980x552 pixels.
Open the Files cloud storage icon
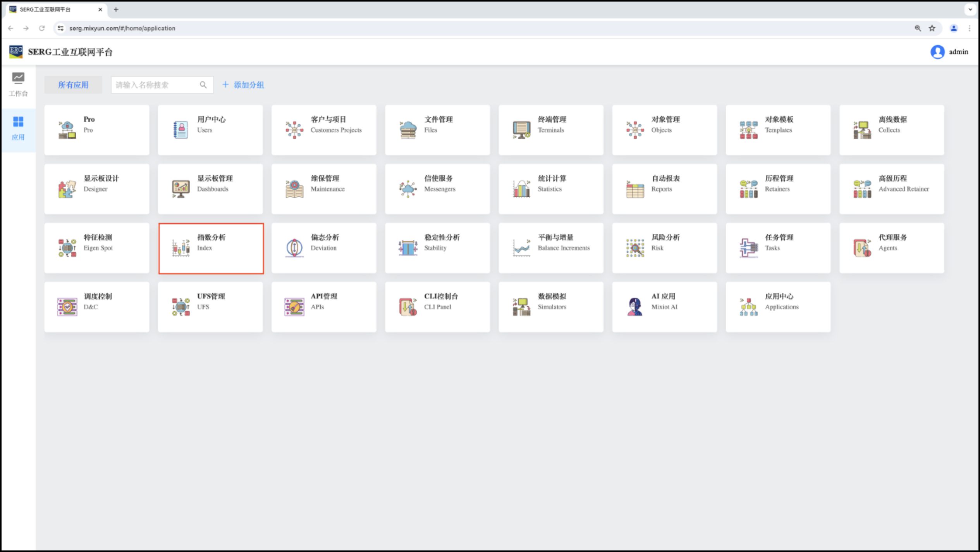(407, 130)
